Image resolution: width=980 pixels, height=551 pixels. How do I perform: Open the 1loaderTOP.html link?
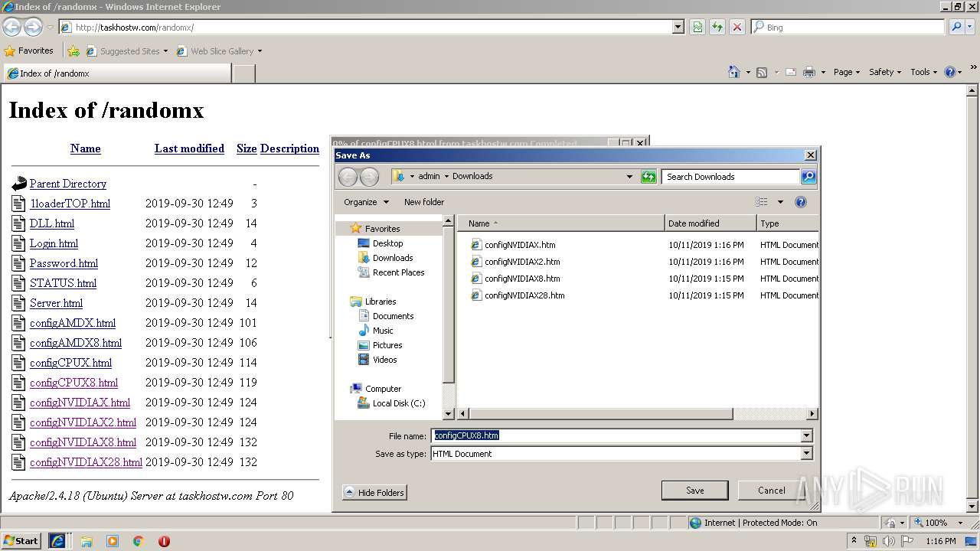[x=70, y=204]
